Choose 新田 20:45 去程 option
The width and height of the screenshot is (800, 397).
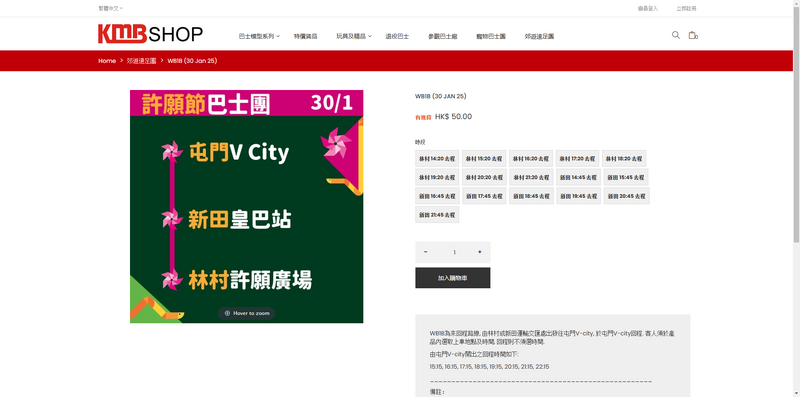point(627,196)
